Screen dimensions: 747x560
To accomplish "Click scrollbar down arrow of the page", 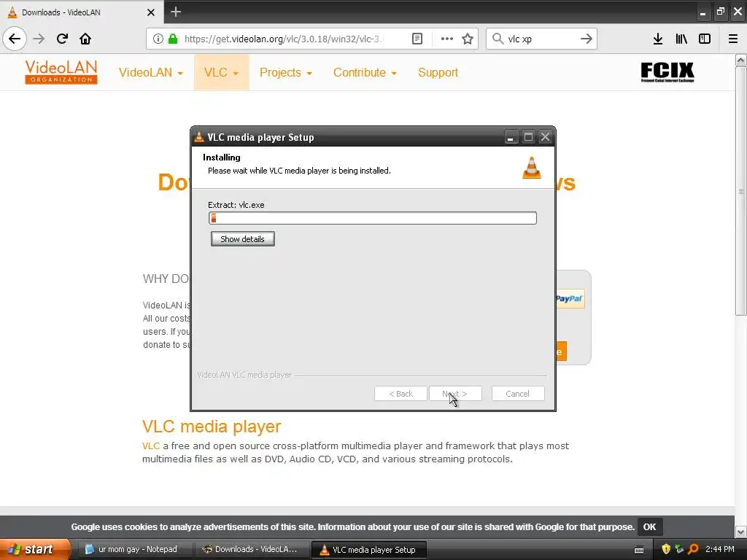I will click(740, 532).
